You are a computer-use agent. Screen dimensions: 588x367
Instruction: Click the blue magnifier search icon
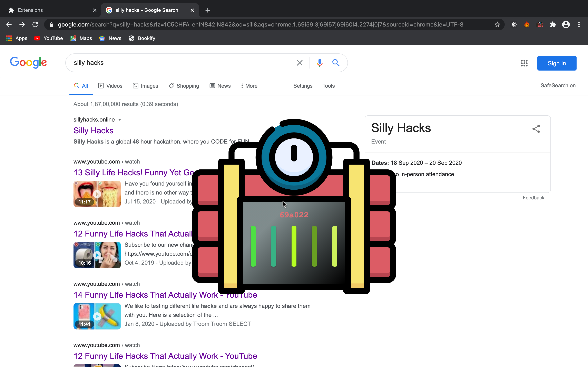(x=336, y=63)
